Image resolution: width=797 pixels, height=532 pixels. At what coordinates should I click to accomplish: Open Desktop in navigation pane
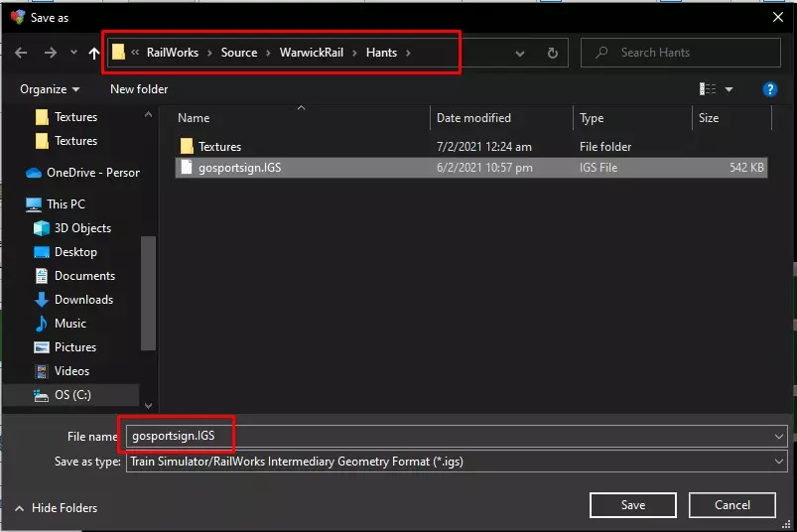(66, 252)
